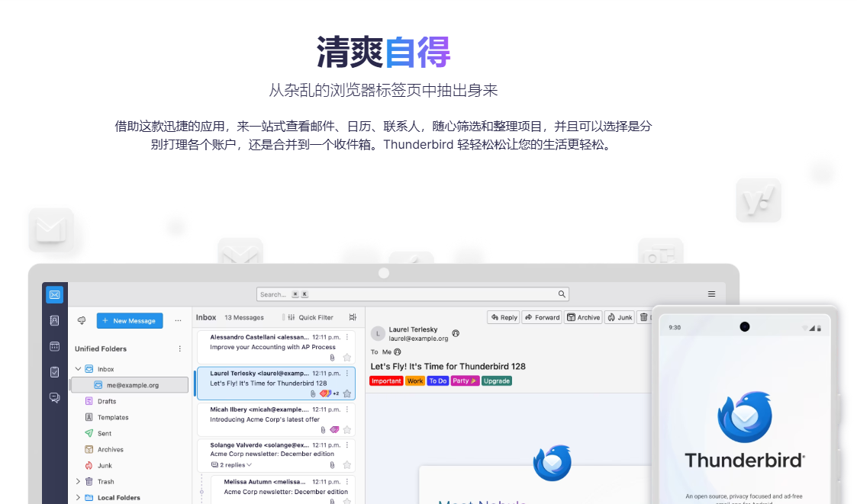Star the Laurel Terlesky message
This screenshot has width=857, height=504.
pos(347,393)
